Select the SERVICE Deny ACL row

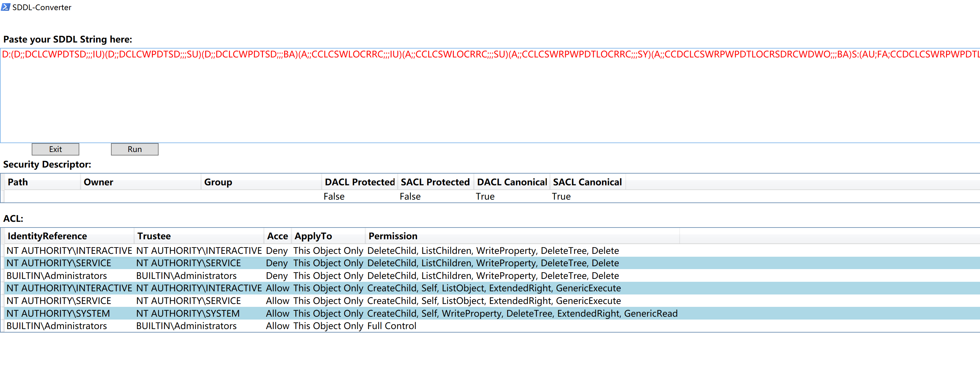[x=304, y=263]
